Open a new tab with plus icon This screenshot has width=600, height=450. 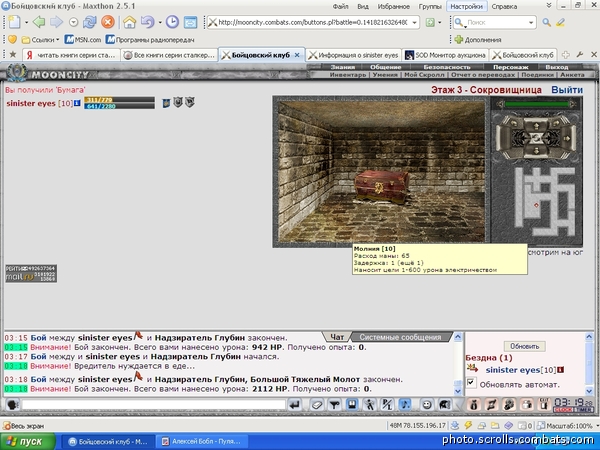[566, 55]
